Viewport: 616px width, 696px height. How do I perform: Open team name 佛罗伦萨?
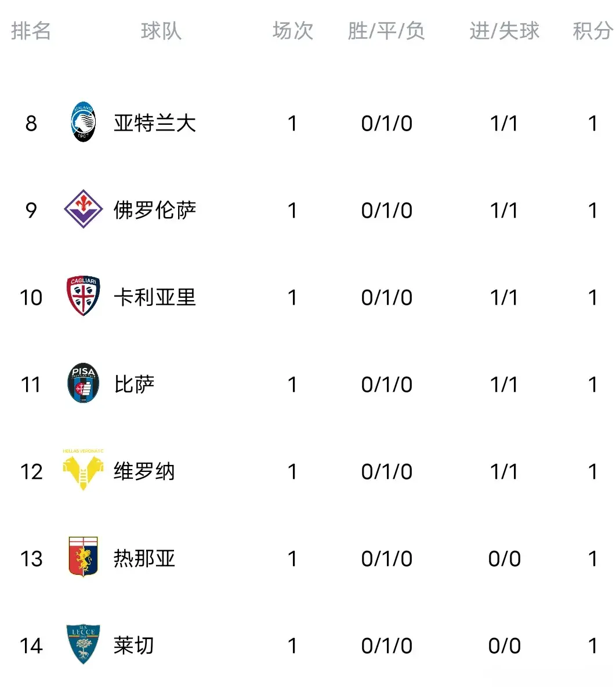click(x=155, y=210)
